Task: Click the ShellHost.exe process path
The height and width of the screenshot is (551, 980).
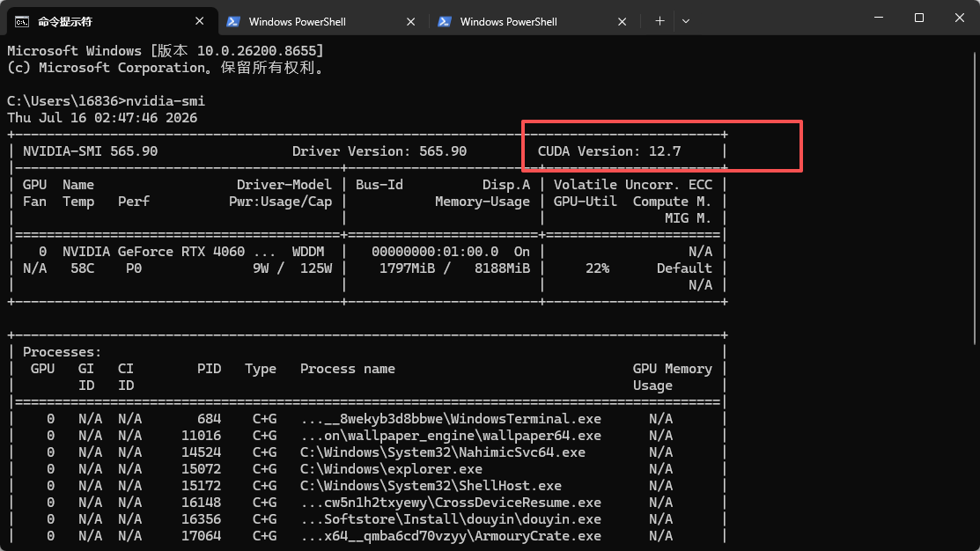Action: coord(431,486)
